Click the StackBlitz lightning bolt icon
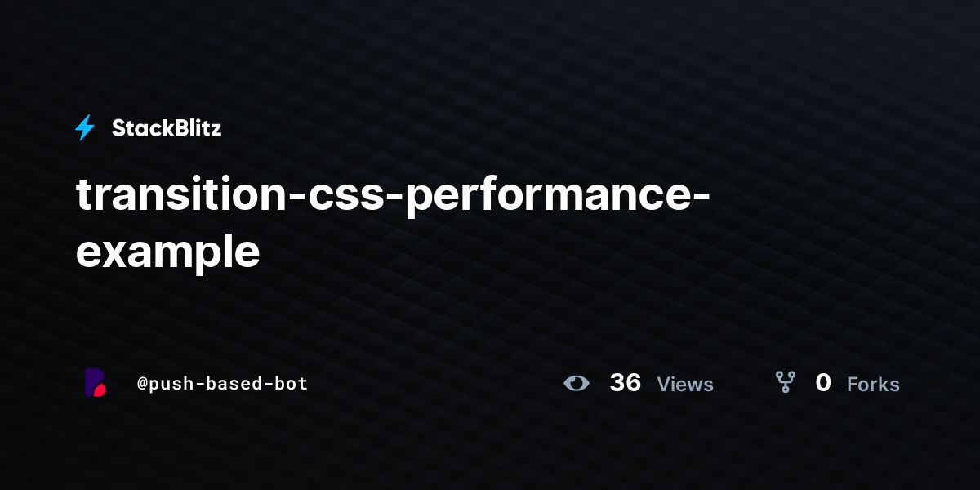 pyautogui.click(x=85, y=127)
